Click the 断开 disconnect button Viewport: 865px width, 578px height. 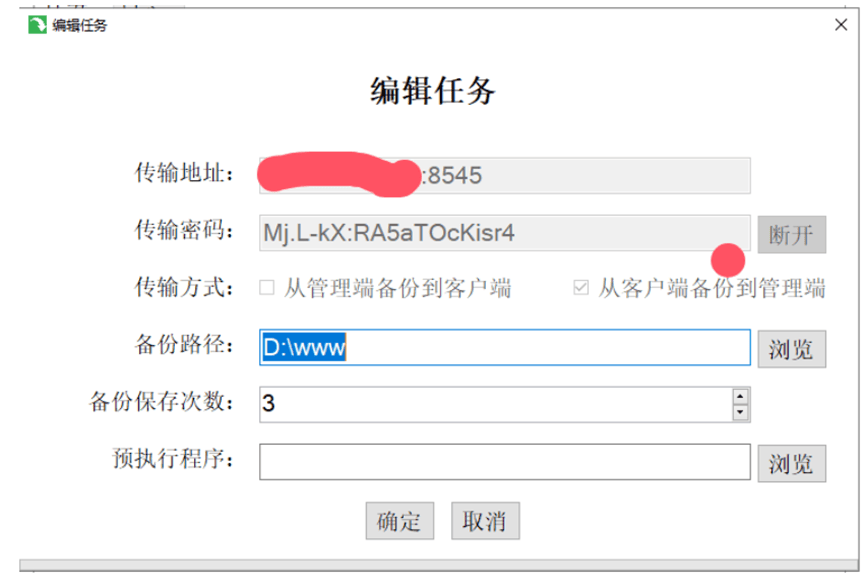click(x=792, y=234)
